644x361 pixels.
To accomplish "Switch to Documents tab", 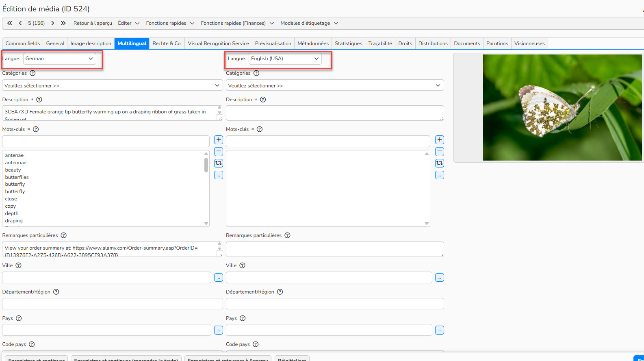I will click(x=467, y=43).
